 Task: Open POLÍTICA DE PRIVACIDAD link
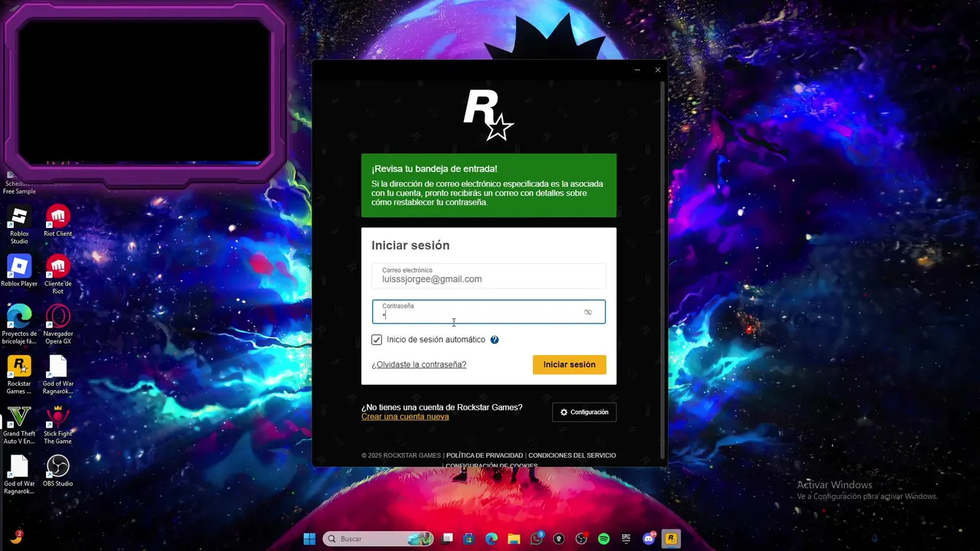tap(485, 455)
